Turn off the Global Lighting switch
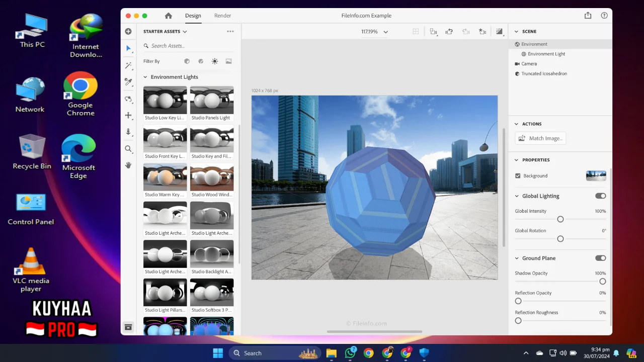 (600, 196)
